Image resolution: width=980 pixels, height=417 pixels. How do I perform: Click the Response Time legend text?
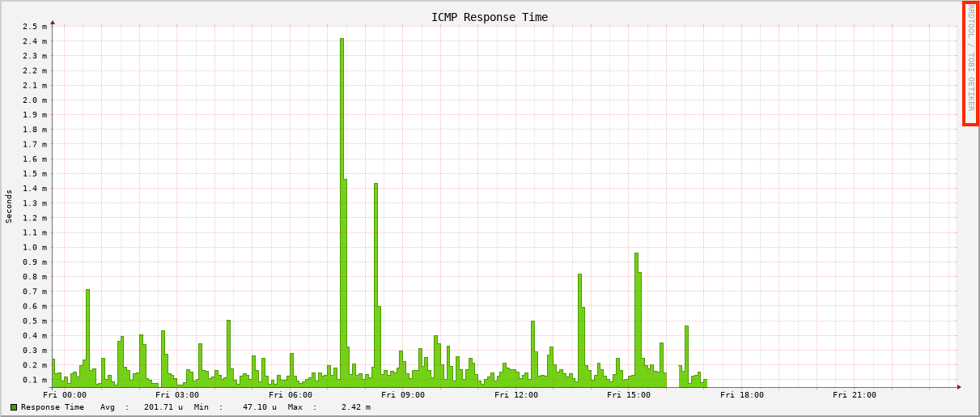pos(53,407)
